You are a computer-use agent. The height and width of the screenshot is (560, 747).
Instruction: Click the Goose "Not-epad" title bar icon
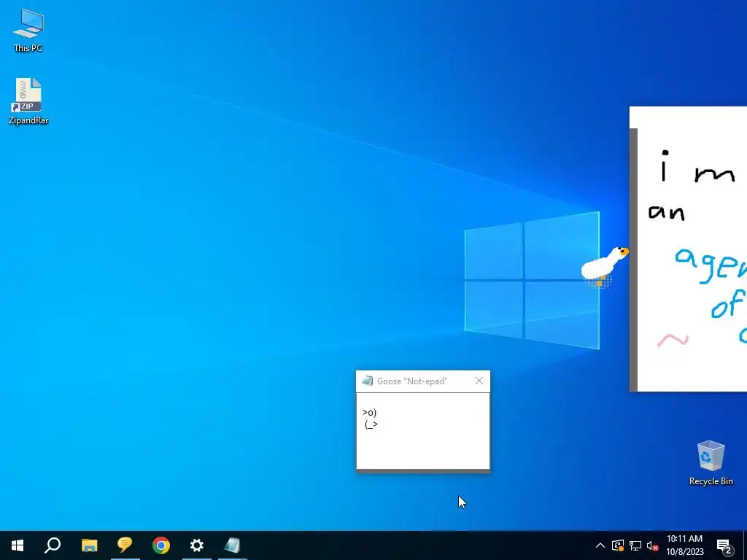[x=368, y=381]
